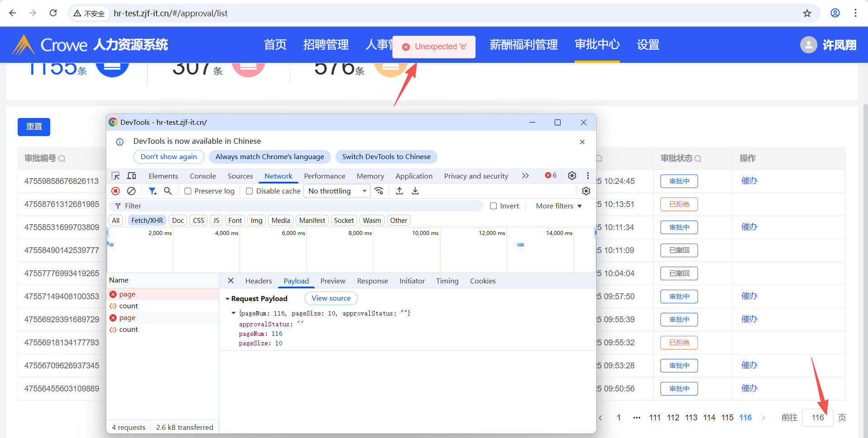Toggle the device toolbar icon
The image size is (868, 438).
[x=132, y=176]
